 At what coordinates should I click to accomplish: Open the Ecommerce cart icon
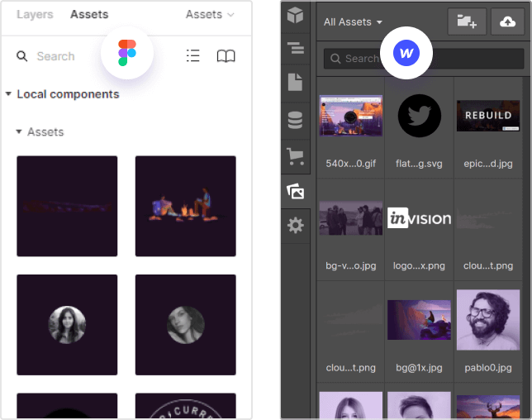tap(295, 155)
